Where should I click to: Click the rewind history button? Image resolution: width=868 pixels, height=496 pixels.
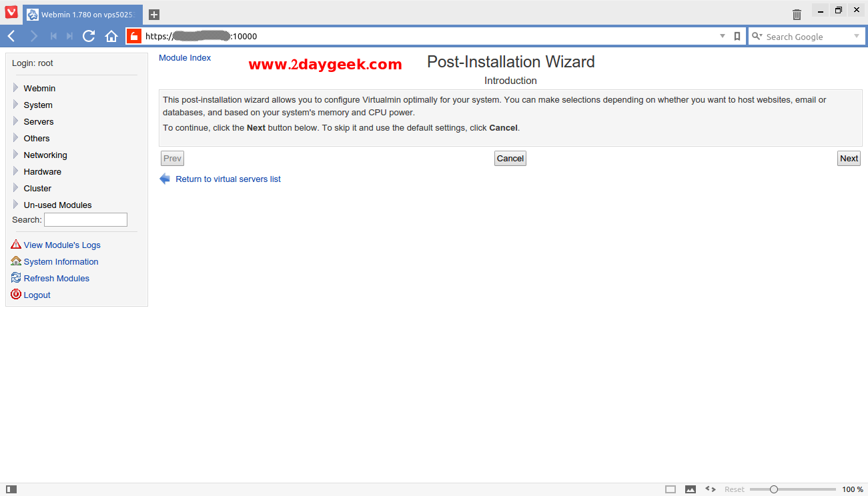tap(53, 36)
